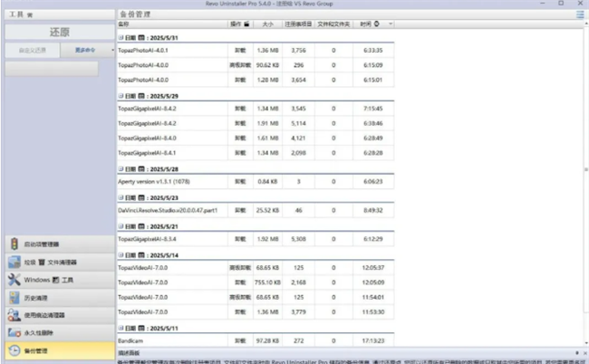Select TopazPhotoAI-4.0.0 row timed 6:15:09
This screenshot has height=364, width=589.
(x=256, y=65)
